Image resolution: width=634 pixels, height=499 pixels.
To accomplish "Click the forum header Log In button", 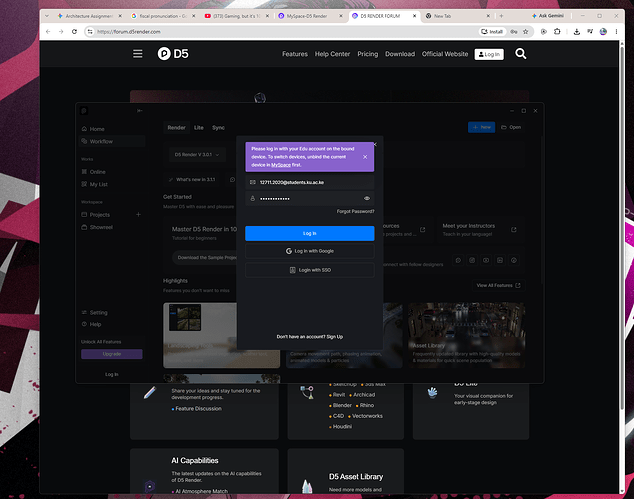I will pyautogui.click(x=489, y=54).
